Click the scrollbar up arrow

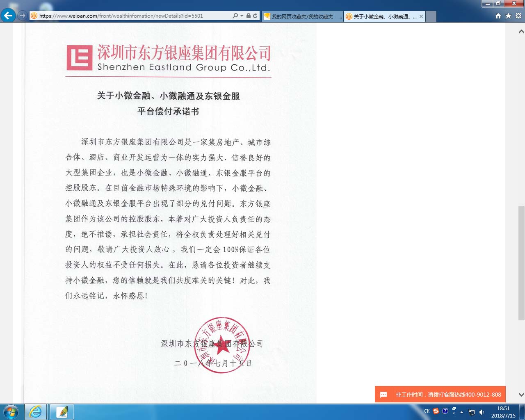click(521, 31)
